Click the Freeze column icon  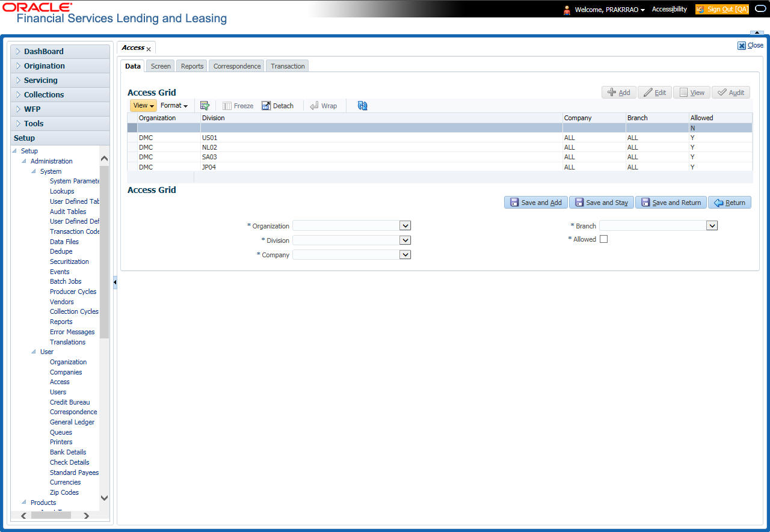pos(238,105)
